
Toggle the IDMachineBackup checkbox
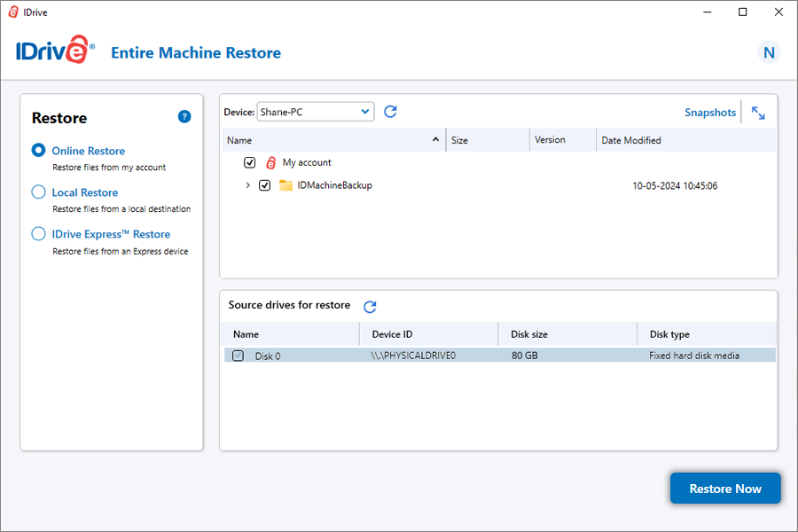click(264, 185)
